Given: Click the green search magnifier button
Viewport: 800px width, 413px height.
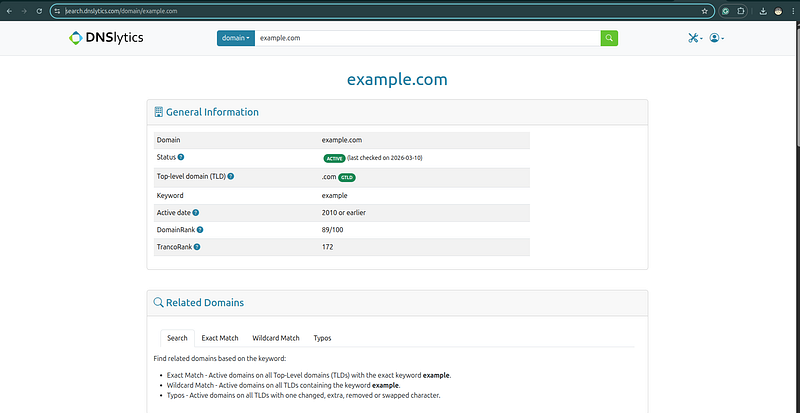Looking at the screenshot, I should coord(609,38).
